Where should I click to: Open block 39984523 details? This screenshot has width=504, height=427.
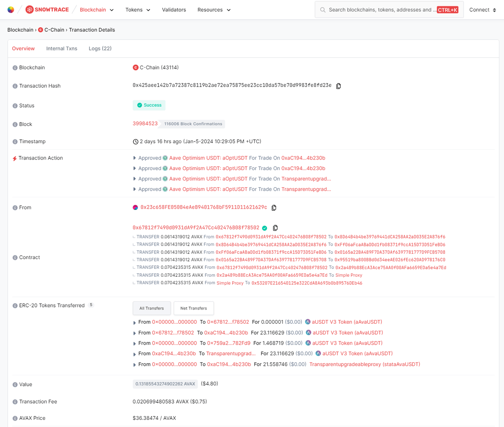tap(145, 123)
